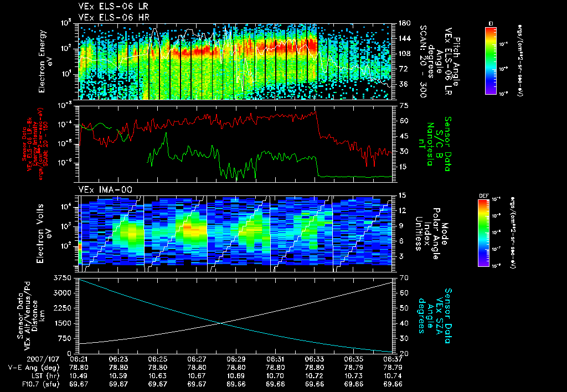567x392 pixels.
Task: Click the LST value 10.72
Action: pyautogui.click(x=315, y=376)
